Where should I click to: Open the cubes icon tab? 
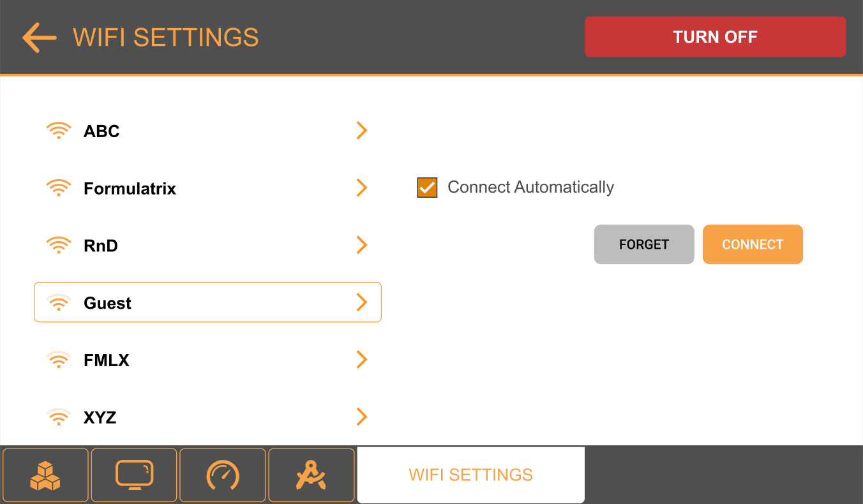click(x=45, y=475)
